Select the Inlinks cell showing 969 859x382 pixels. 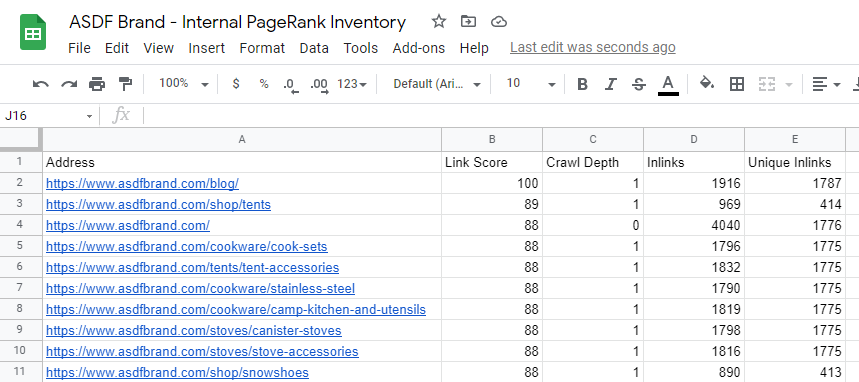tap(694, 204)
